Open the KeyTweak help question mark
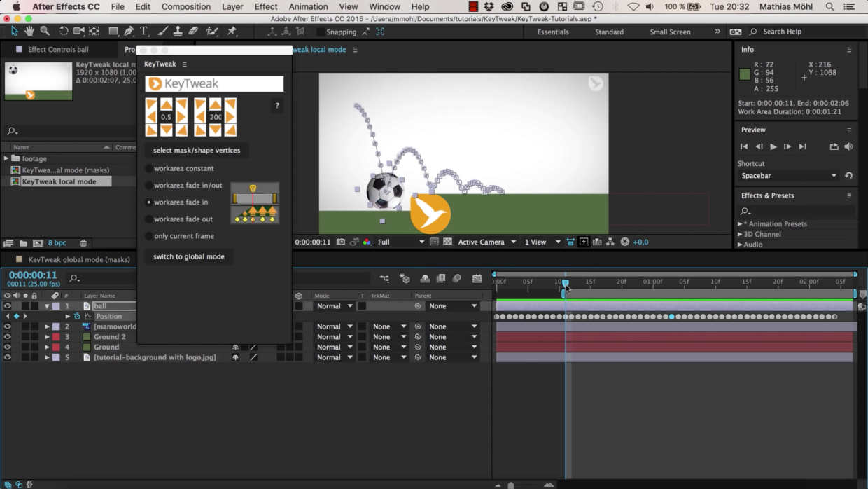Screen dimensions: 868x489 tap(277, 106)
